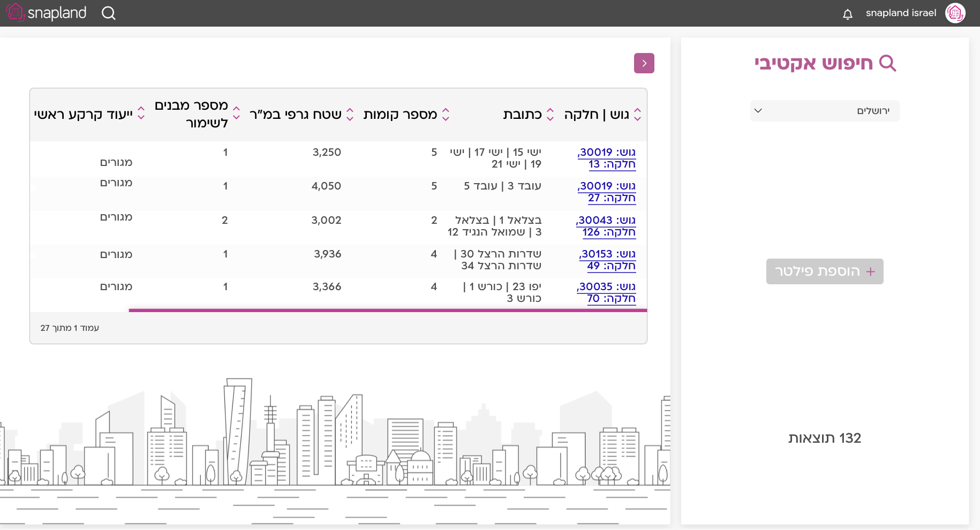
Task: Sort by מספר מבנים לשימור column
Action: [x=236, y=112]
